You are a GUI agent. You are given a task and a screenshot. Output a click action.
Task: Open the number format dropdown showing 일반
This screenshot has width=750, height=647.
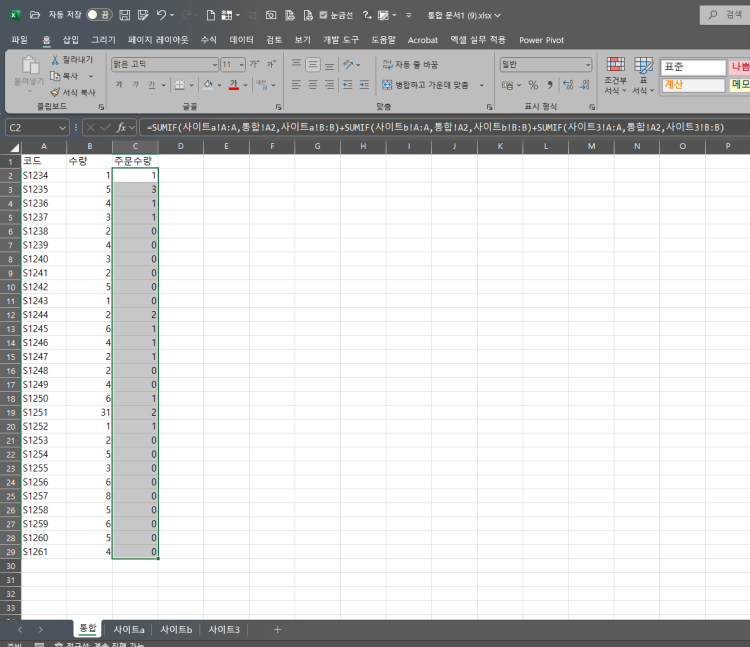(546, 64)
